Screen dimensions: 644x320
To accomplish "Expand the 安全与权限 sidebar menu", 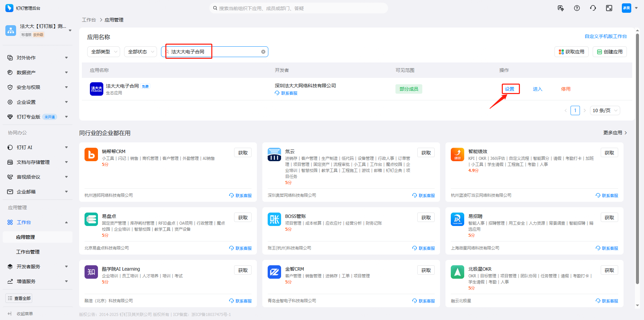I will pyautogui.click(x=38, y=87).
